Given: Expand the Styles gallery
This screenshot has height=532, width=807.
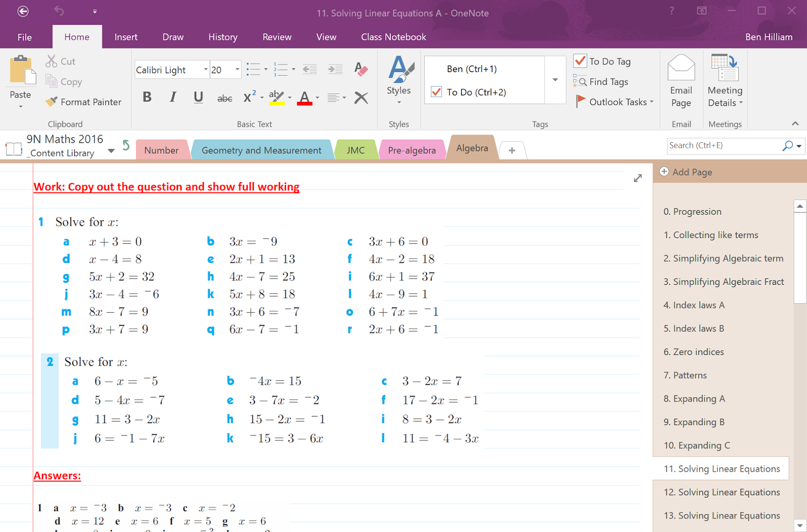Looking at the screenshot, I should (x=399, y=102).
